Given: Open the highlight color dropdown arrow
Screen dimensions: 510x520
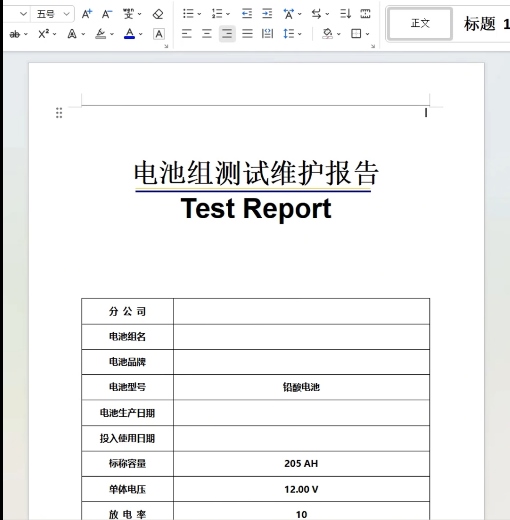Looking at the screenshot, I should pyautogui.click(x=112, y=34).
